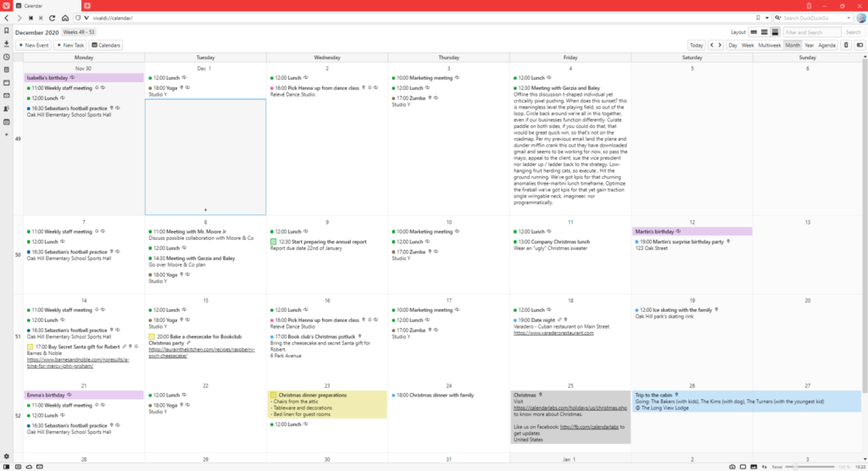The width and height of the screenshot is (868, 471).
Task: Open the Notes panel in sidebar
Action: pyautogui.click(x=7, y=69)
